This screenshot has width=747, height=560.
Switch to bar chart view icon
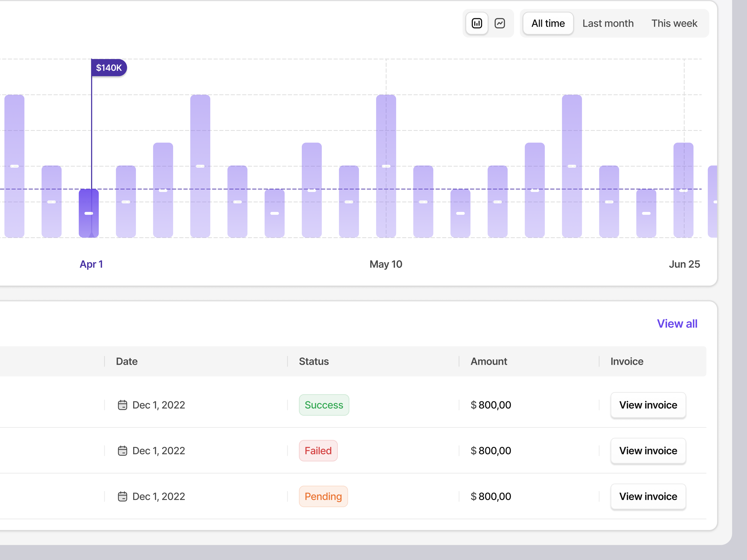(477, 23)
